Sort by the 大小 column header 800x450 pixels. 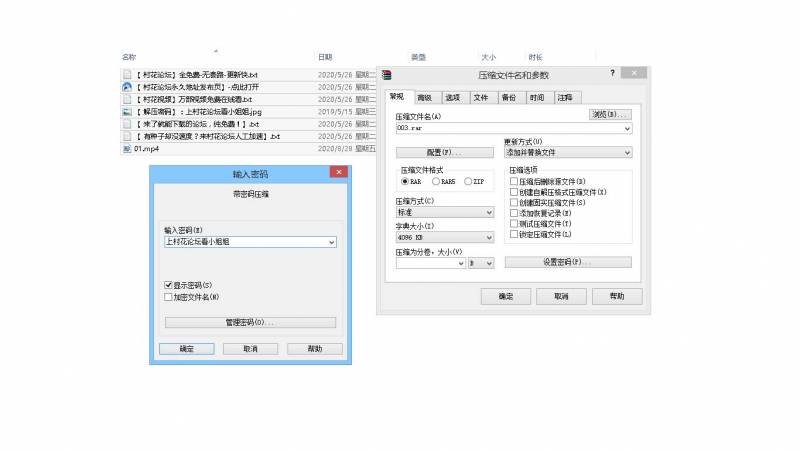[488, 57]
